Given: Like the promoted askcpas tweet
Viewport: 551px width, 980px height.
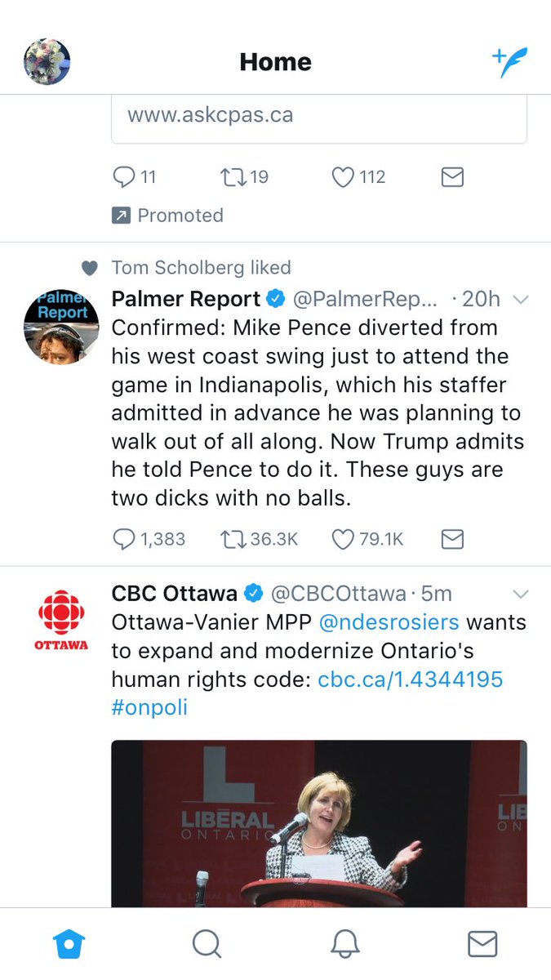Looking at the screenshot, I should coord(343,176).
